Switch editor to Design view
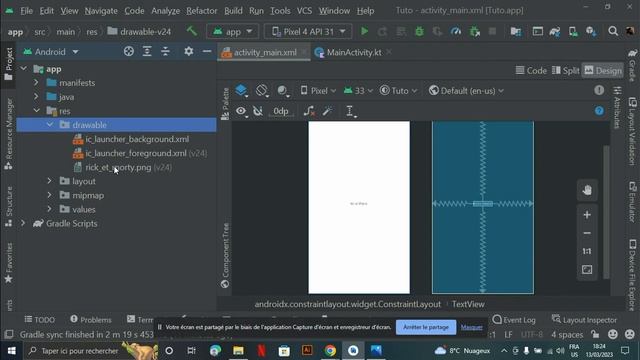The width and height of the screenshot is (640, 360). point(603,71)
